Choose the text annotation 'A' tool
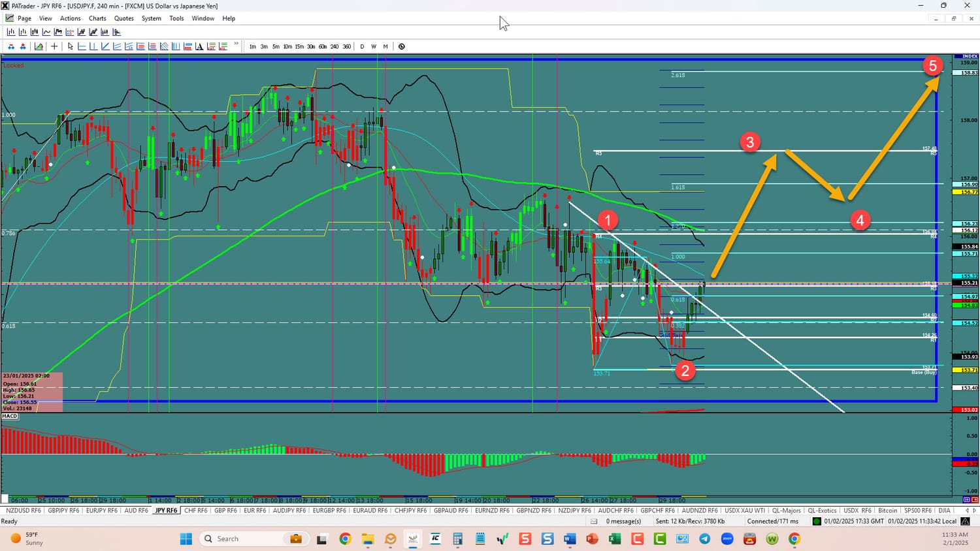Screen dimensions: 980x551 199,46
